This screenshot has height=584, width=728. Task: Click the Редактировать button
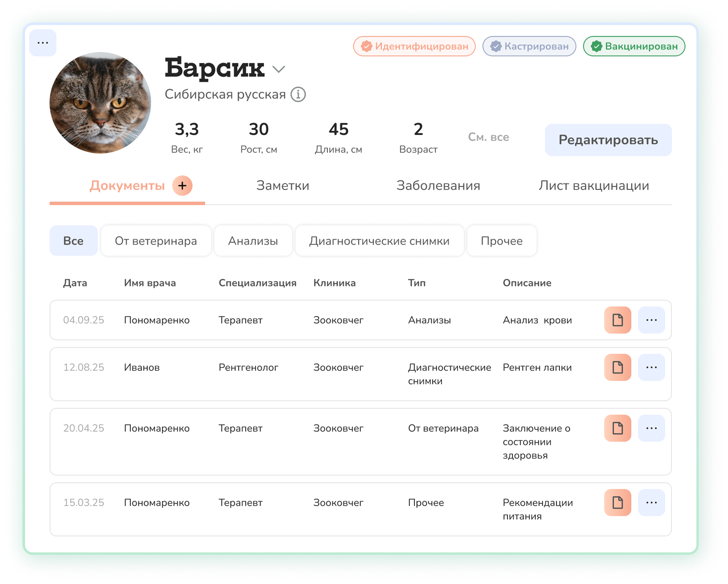point(608,140)
